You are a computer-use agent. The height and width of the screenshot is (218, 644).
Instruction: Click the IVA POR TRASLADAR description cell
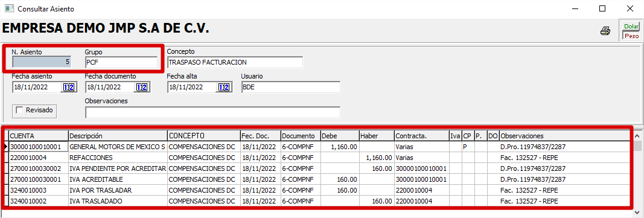click(x=118, y=190)
